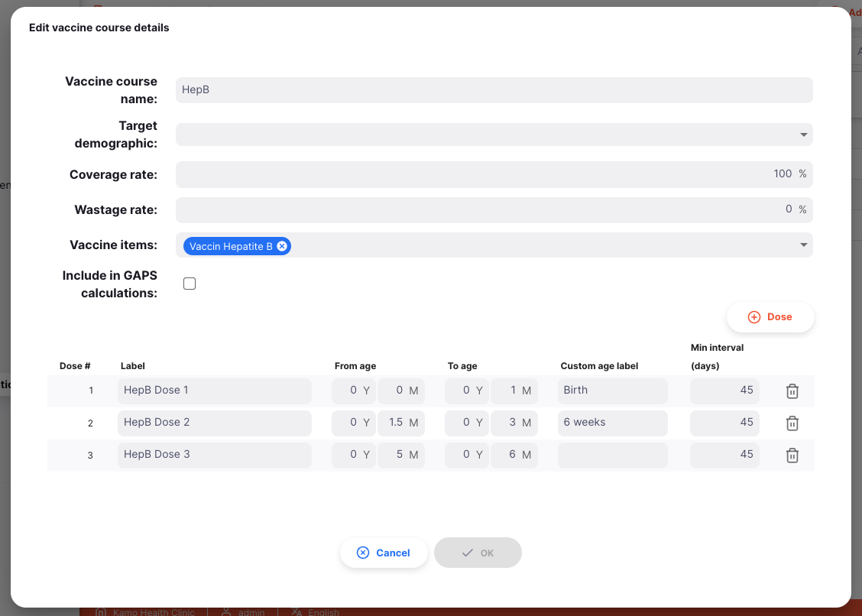Edit label field HepB Dose 1
This screenshot has height=616, width=862.
click(215, 391)
